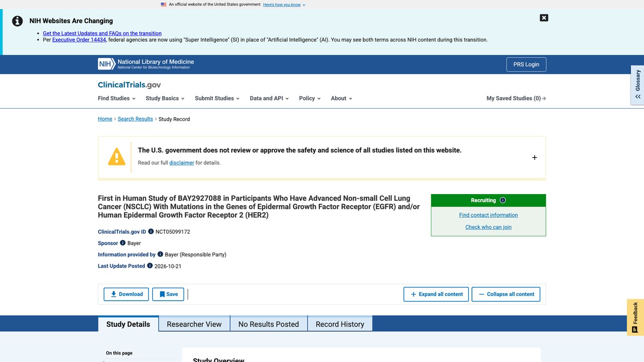Viewport: 644px width, 362px height.
Task: Open the Policy menu
Action: click(310, 99)
